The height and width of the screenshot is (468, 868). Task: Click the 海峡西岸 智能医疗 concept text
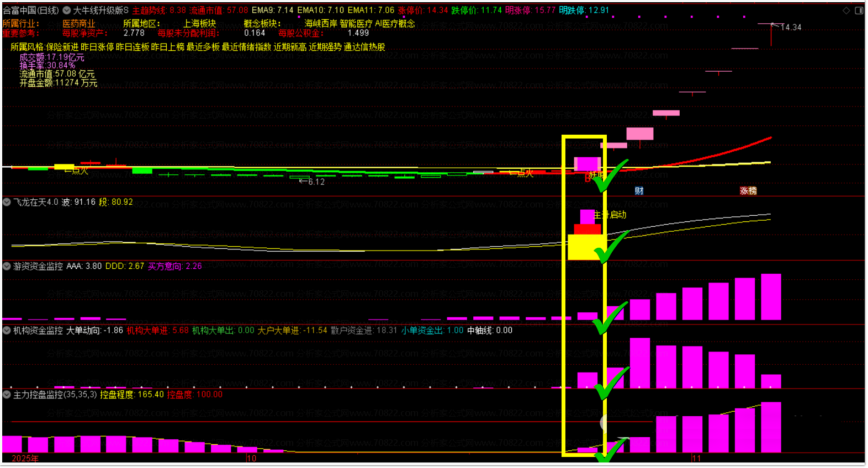point(338,23)
